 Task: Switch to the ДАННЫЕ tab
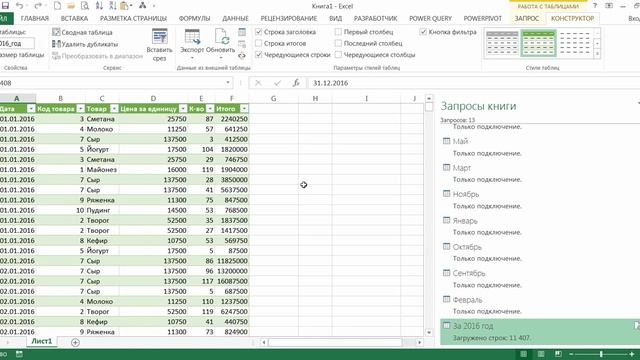(235, 18)
